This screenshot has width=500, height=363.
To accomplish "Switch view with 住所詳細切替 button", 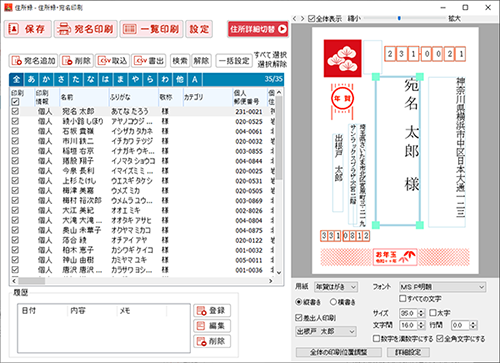I will [x=258, y=29].
